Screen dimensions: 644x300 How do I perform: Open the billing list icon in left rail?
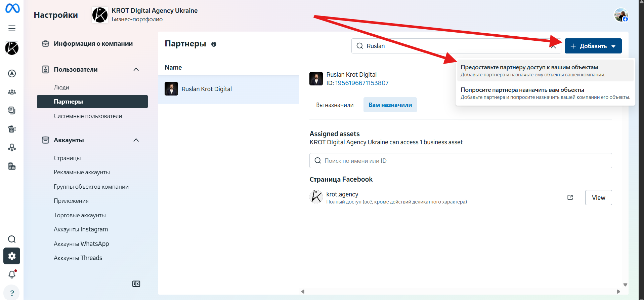tap(12, 129)
